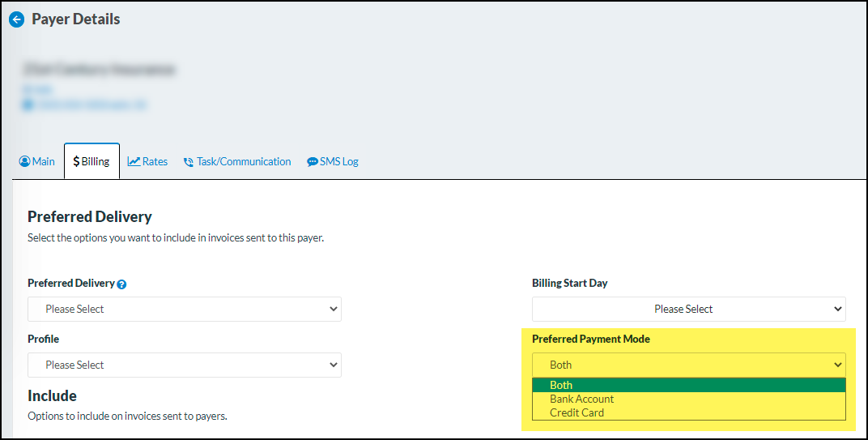Screen dimensions: 868x440
Task: Expand the Billing Start Day dropdown
Action: point(688,309)
